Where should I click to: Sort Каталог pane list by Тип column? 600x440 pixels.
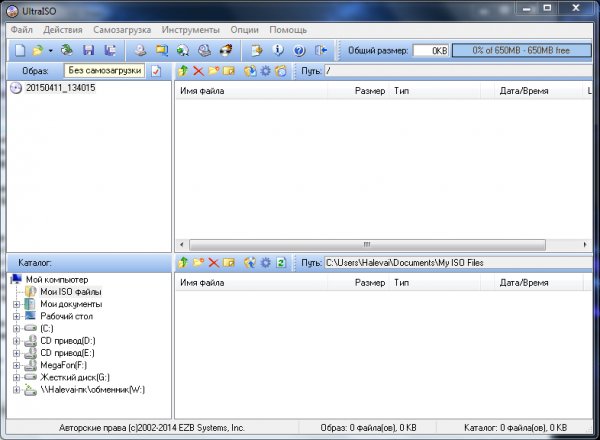coord(435,283)
